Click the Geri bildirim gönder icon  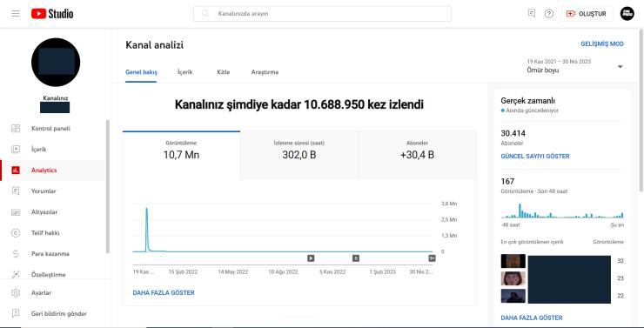16,313
